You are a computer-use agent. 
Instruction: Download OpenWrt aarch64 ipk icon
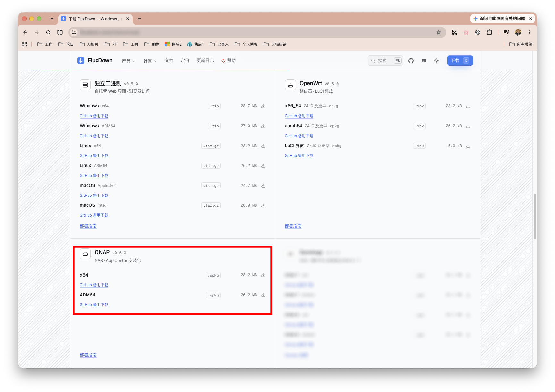point(468,126)
